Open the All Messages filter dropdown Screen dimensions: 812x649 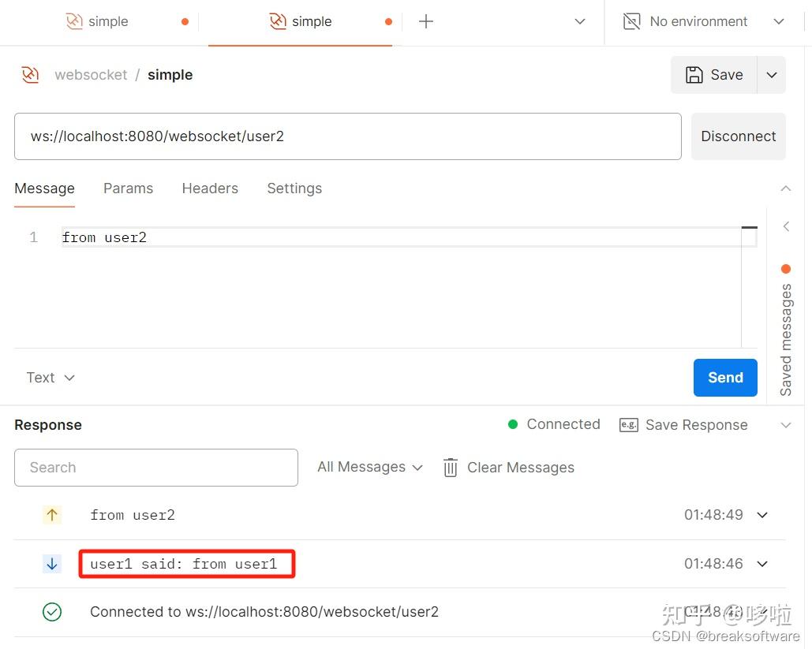[369, 467]
